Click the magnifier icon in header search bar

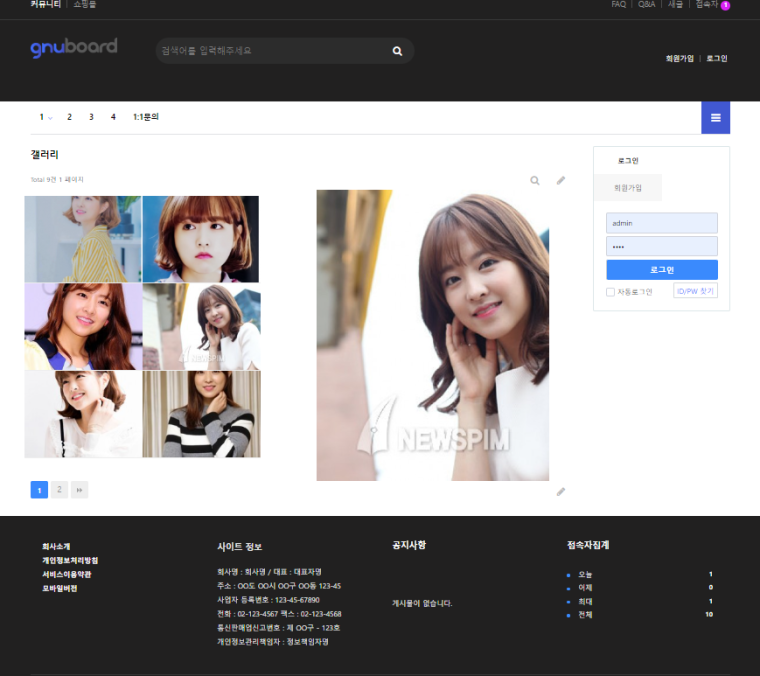point(397,51)
